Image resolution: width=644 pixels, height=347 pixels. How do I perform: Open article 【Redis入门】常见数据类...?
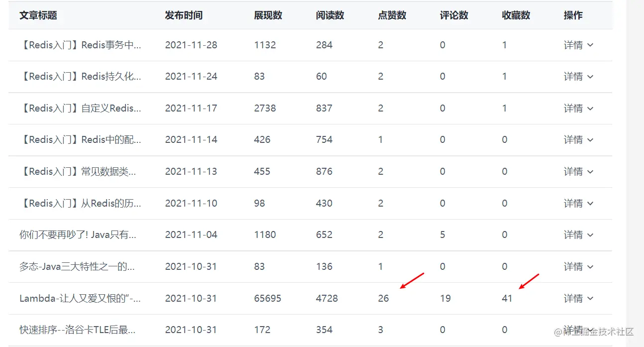coord(78,171)
